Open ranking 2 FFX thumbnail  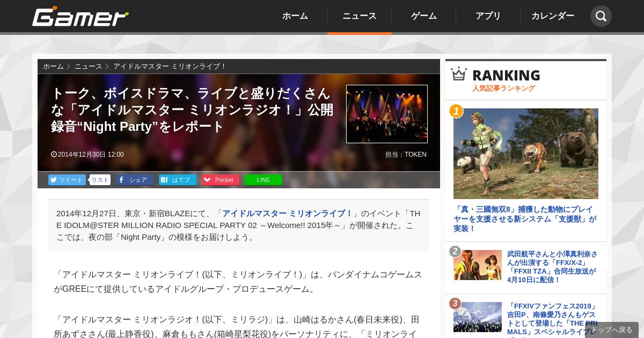478,265
